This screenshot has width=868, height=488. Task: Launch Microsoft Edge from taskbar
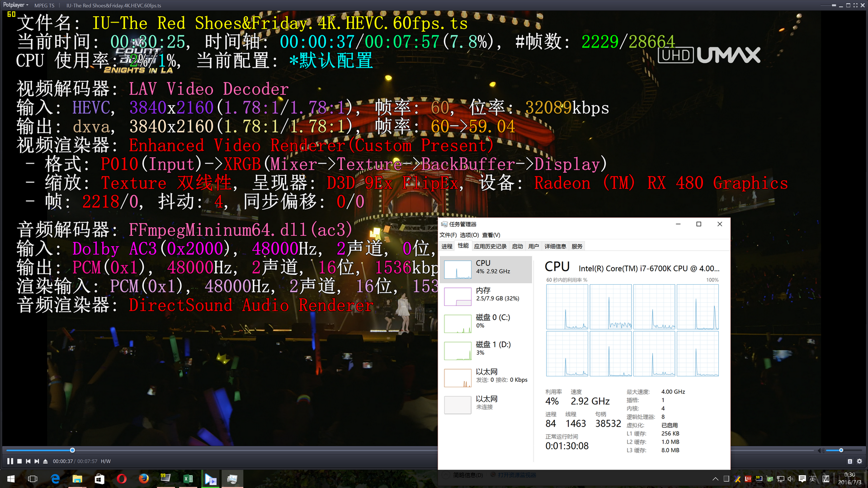point(55,479)
